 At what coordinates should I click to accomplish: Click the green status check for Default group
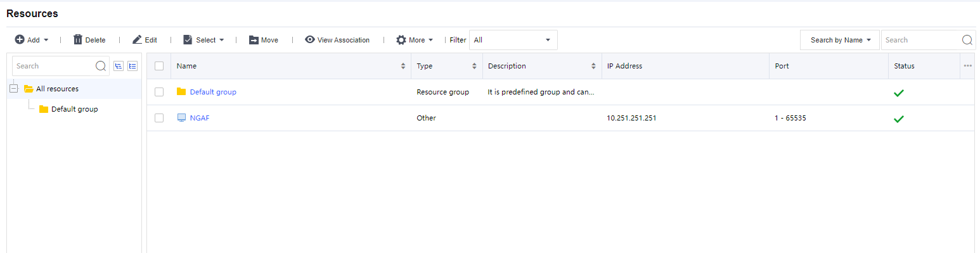point(898,93)
